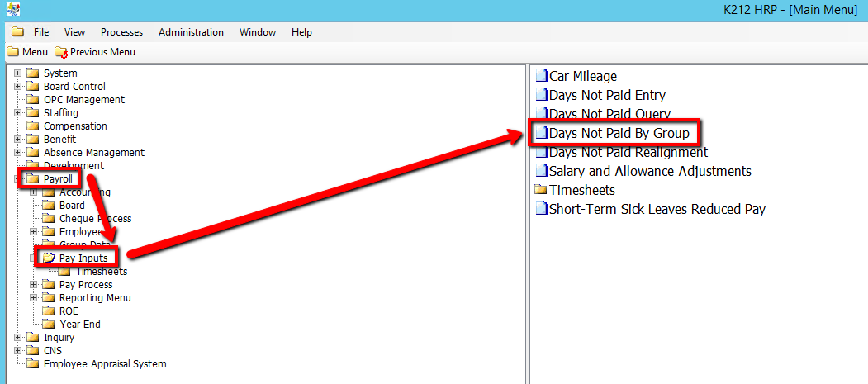Open the Processes menu

pos(121,32)
